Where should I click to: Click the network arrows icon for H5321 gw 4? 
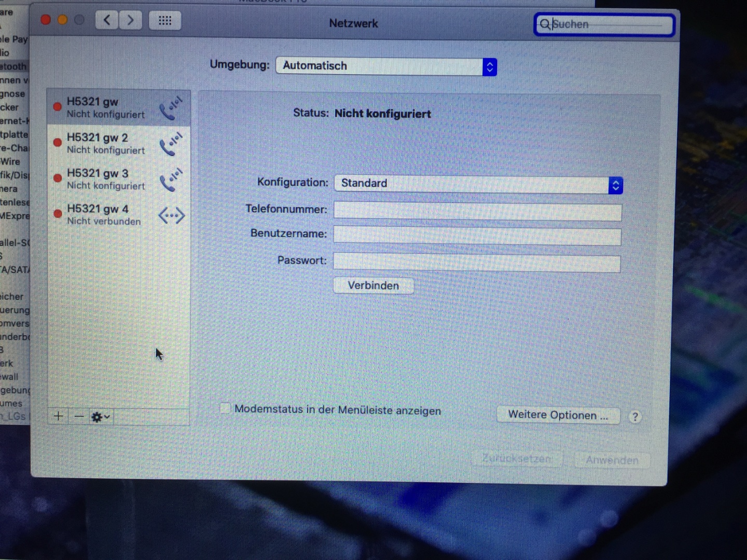(x=171, y=215)
